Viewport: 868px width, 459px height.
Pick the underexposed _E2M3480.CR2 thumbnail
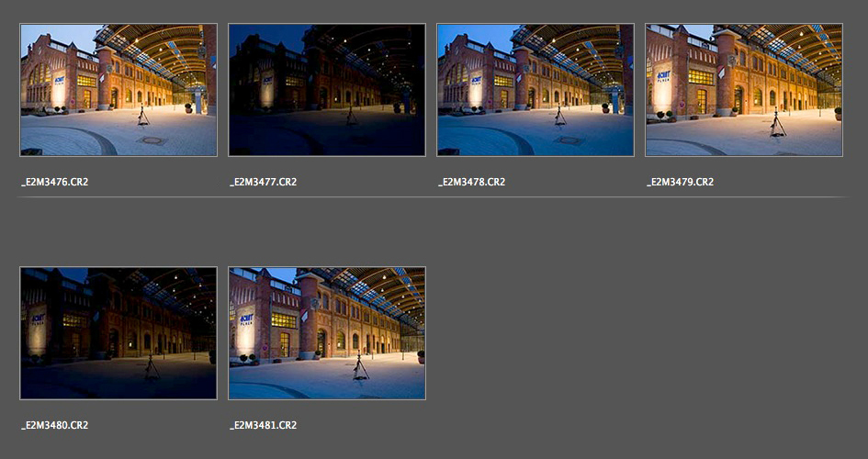coord(118,333)
